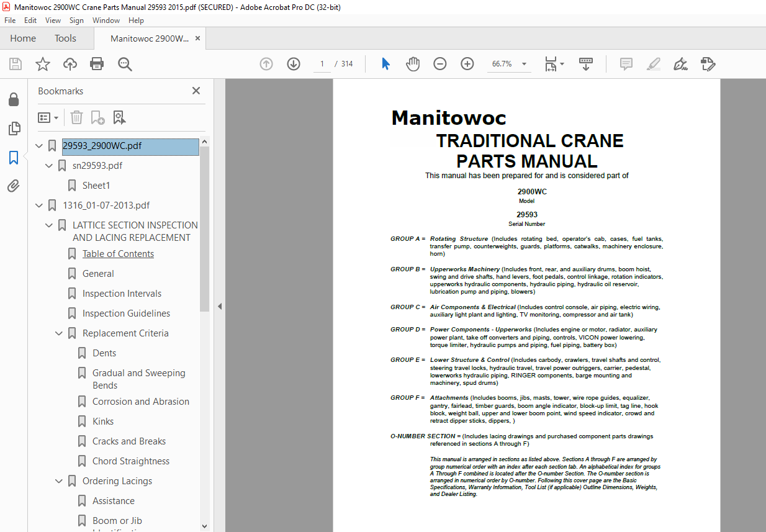Collapse the Replacement Criteria bookmark
The image size is (766, 532).
pos(60,333)
